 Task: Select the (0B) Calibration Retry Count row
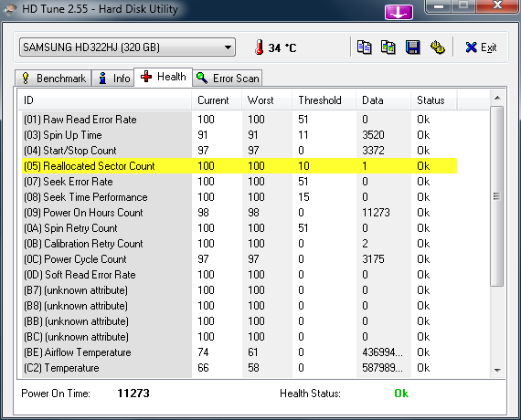tap(239, 244)
